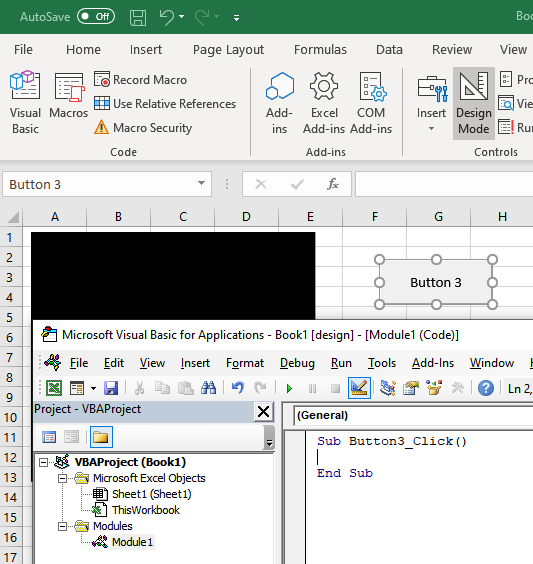Viewport: 533px width, 564px height.
Task: Open VBA editor Debug menu
Action: (297, 363)
